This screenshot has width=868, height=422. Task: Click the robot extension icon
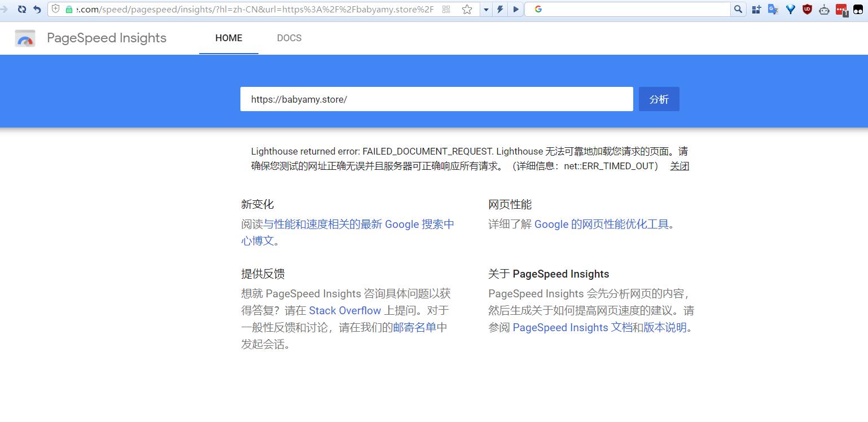pos(825,9)
